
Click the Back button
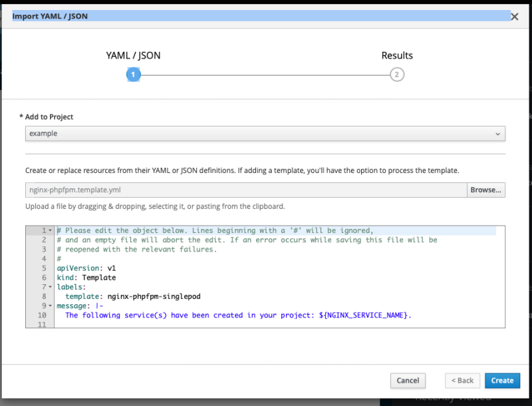462,381
